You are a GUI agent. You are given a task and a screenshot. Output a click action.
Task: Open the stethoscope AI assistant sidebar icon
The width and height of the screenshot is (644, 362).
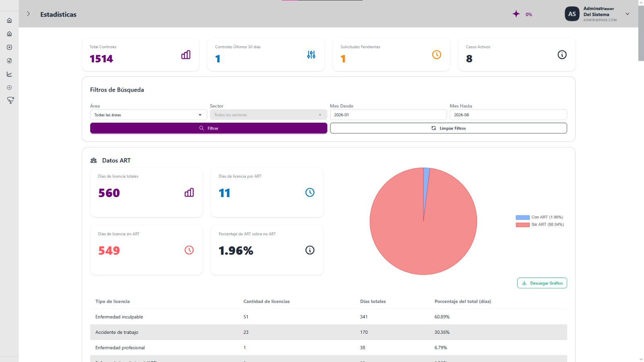coord(10,100)
